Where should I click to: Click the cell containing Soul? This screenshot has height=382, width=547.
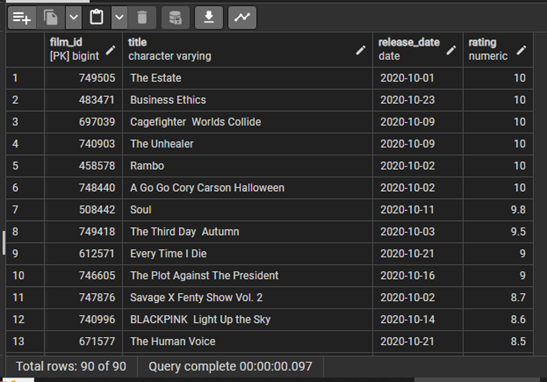247,210
